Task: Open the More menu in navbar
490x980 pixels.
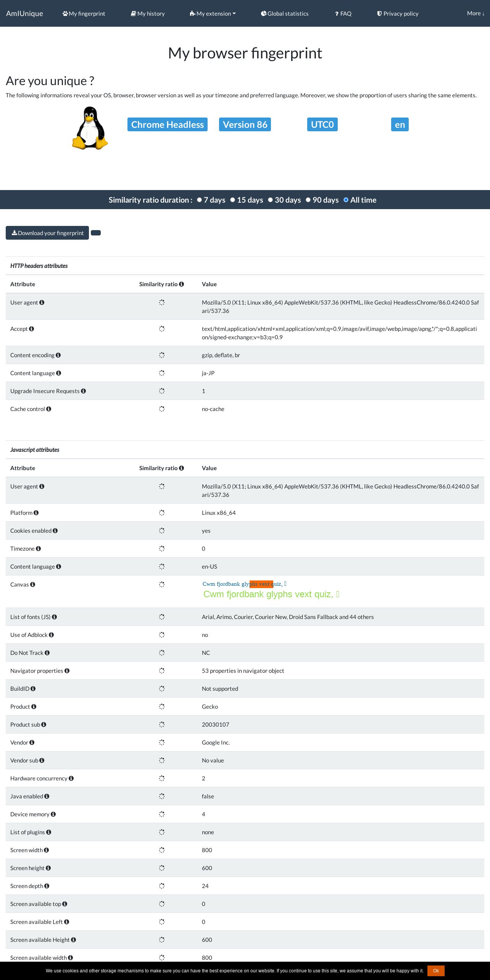Action: (475, 13)
